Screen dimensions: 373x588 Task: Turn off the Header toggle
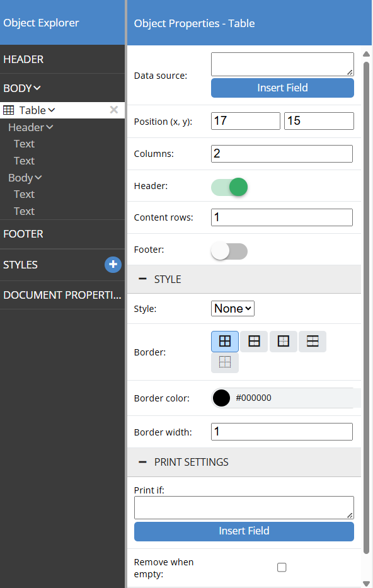point(229,187)
